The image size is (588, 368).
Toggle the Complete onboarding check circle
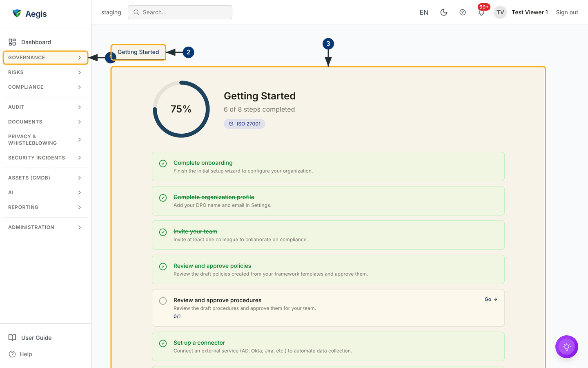(163, 164)
